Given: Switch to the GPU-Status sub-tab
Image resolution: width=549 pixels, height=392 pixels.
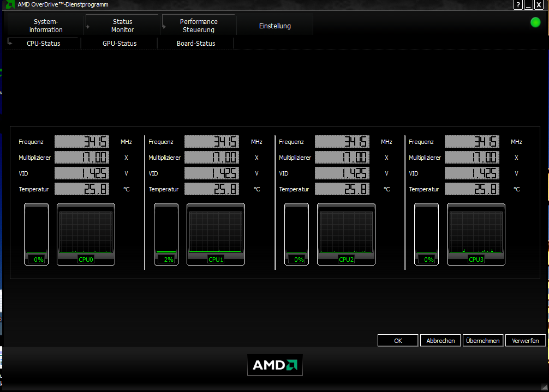Looking at the screenshot, I should coord(120,44).
